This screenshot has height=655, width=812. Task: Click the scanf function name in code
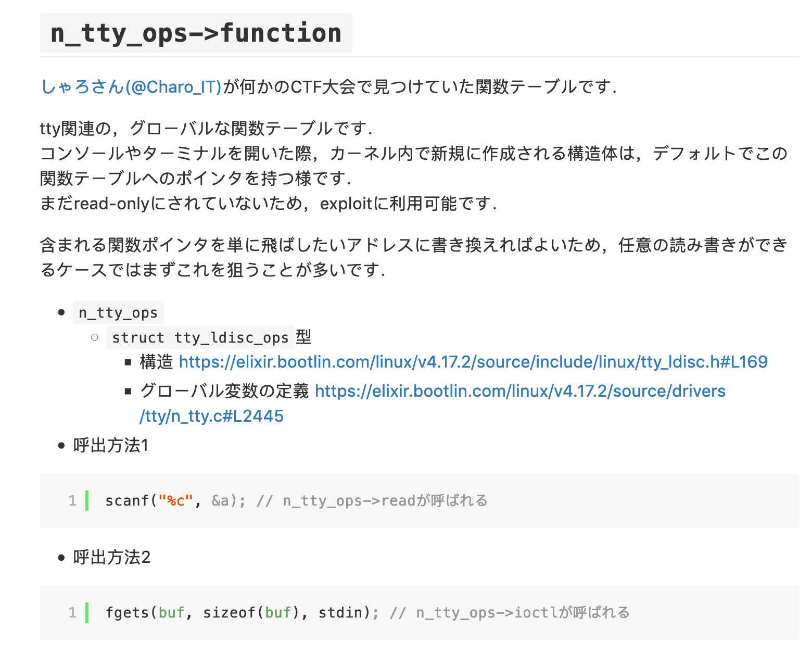[x=127, y=501]
